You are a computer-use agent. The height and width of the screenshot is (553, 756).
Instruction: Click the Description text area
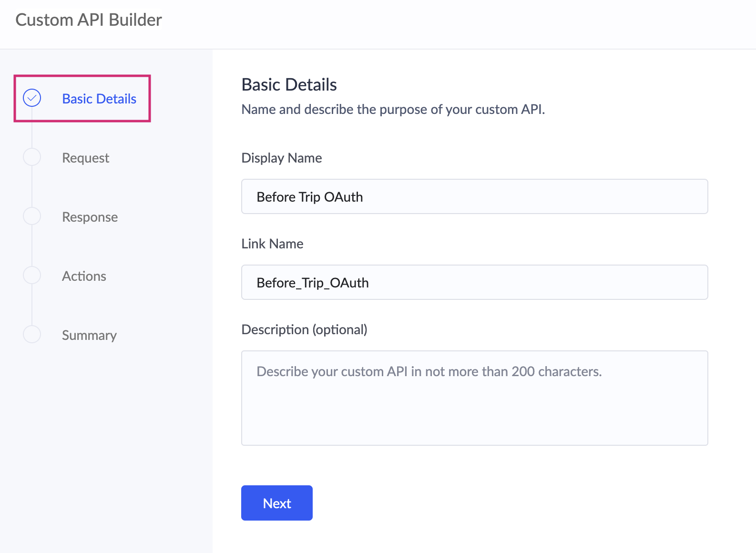pyautogui.click(x=474, y=398)
